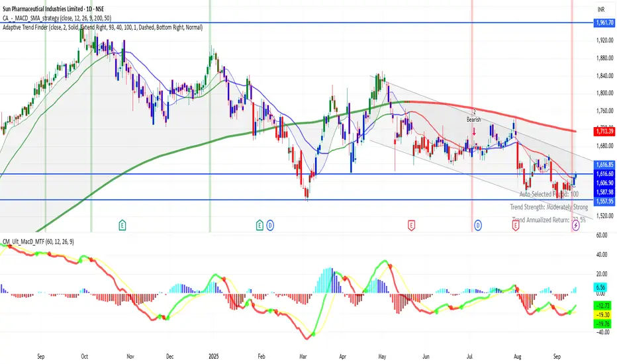Viewport: 617px width, 364px height.
Task: Click the Nov label on the time axis
Action: (x=130, y=357)
